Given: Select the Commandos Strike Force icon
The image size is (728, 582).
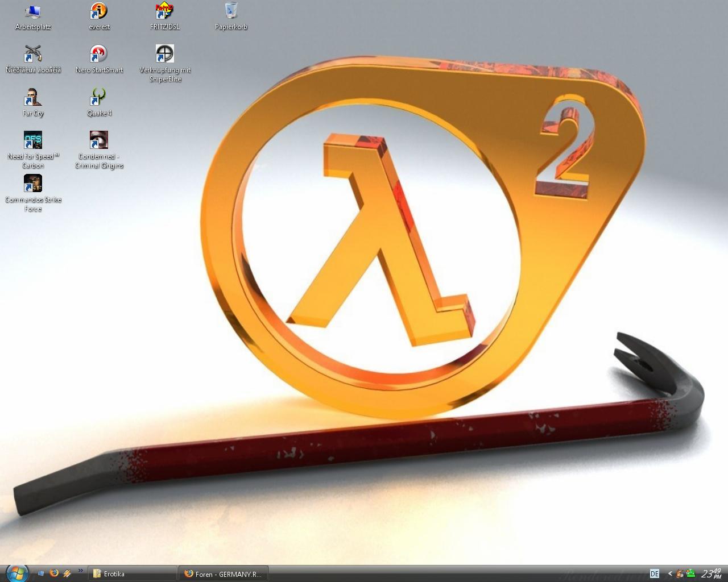Looking at the screenshot, I should (33, 193).
